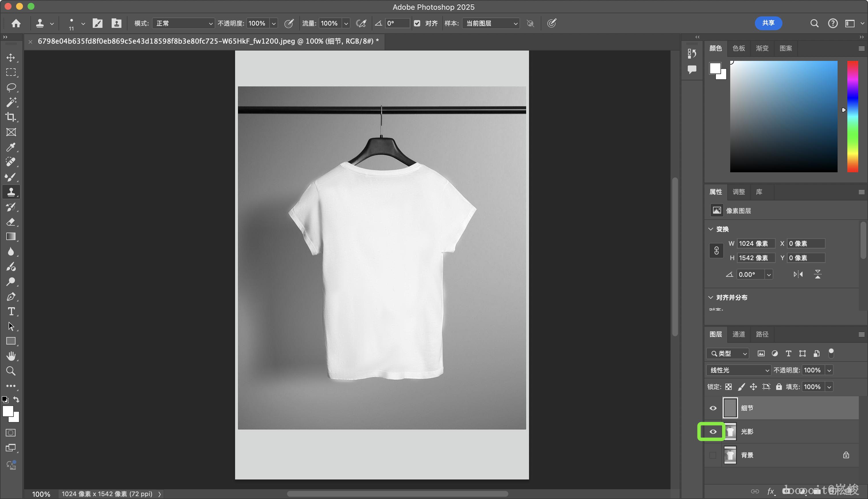Open the 样本 当前图层 dropdown

pyautogui.click(x=491, y=23)
